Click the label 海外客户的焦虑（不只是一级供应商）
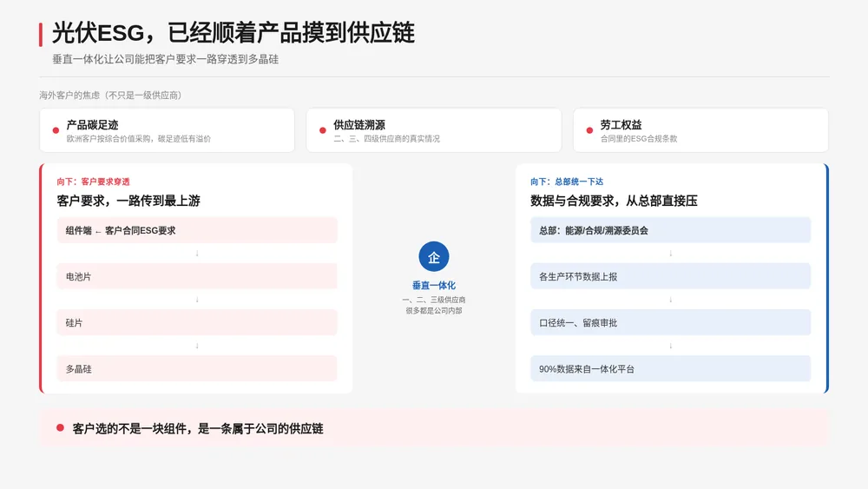The width and height of the screenshot is (868, 489). [110, 96]
